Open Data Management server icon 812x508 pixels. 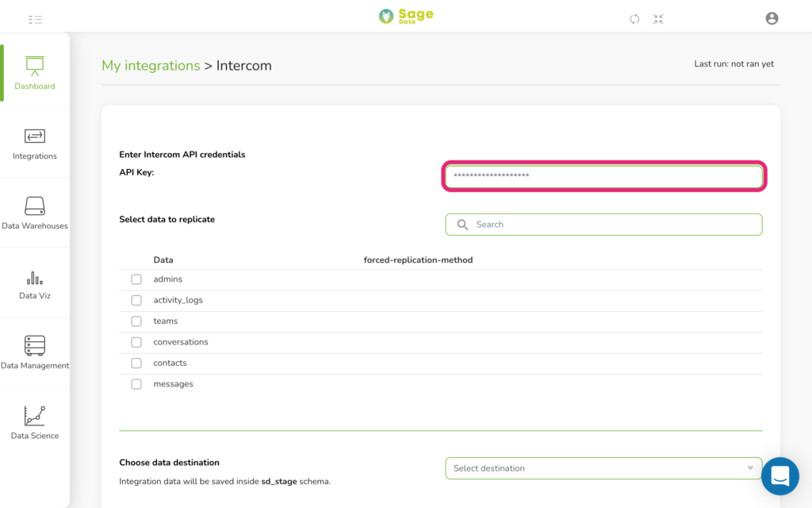(35, 345)
